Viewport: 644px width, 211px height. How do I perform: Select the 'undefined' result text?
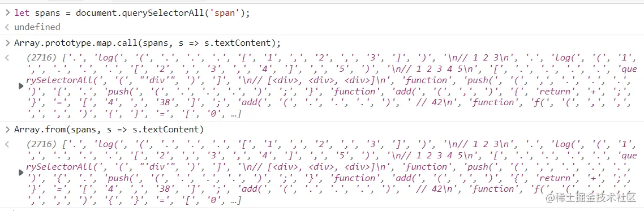click(x=37, y=27)
